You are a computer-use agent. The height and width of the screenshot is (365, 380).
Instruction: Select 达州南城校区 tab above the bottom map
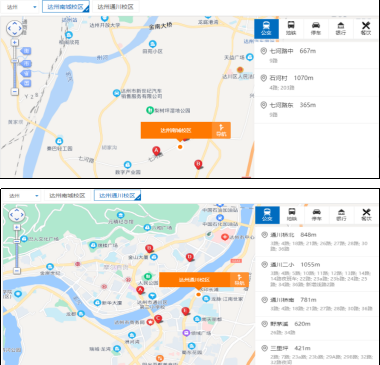(67, 196)
